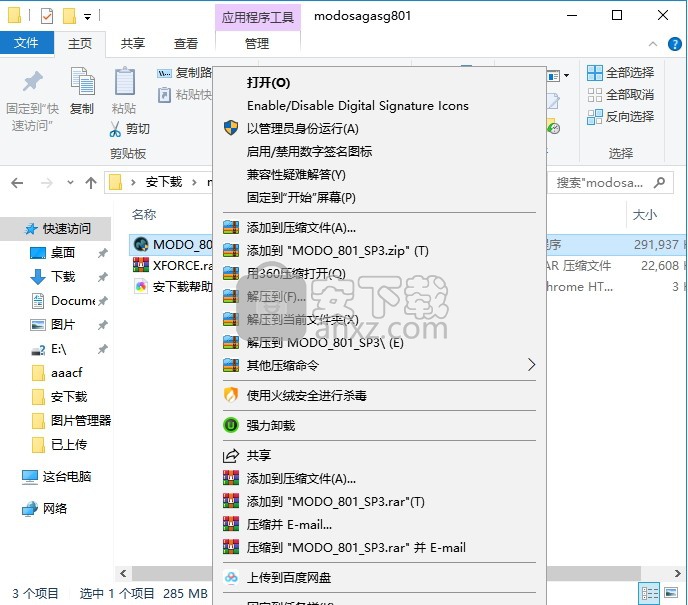Click Select all in ribbon

pyautogui.click(x=620, y=73)
